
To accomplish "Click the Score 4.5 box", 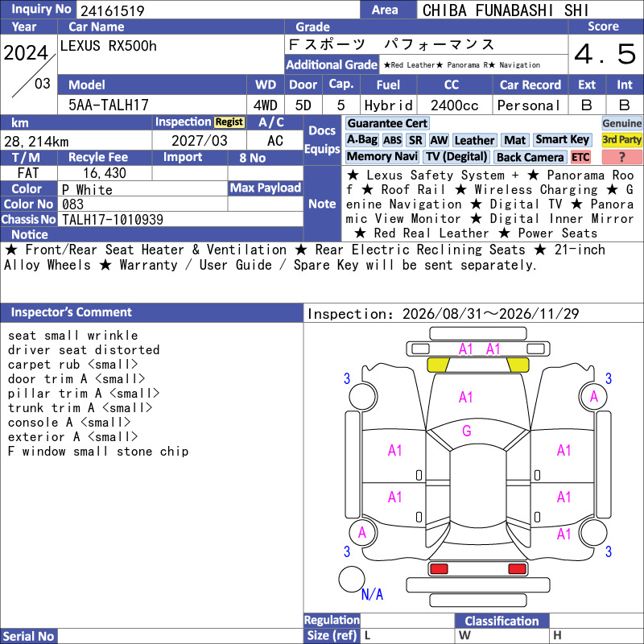I will click(x=605, y=54).
